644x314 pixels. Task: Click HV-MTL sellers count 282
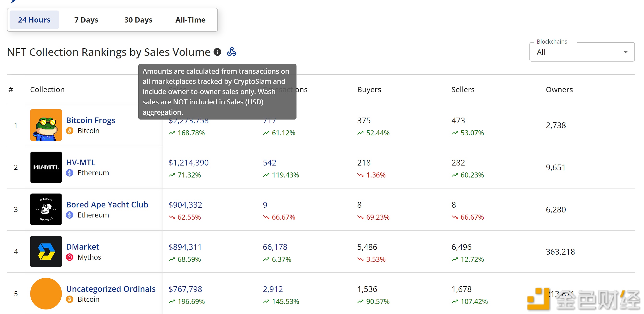[x=458, y=163]
